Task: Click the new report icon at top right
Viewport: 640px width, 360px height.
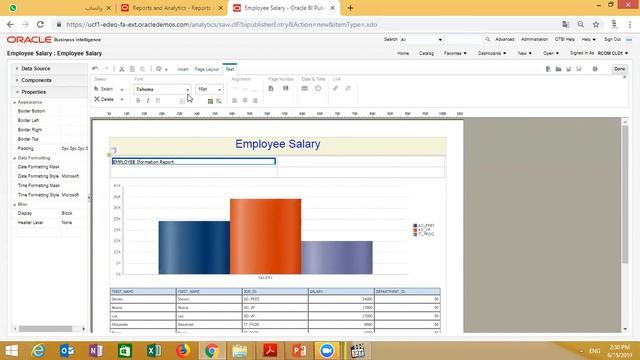Action: point(548,69)
